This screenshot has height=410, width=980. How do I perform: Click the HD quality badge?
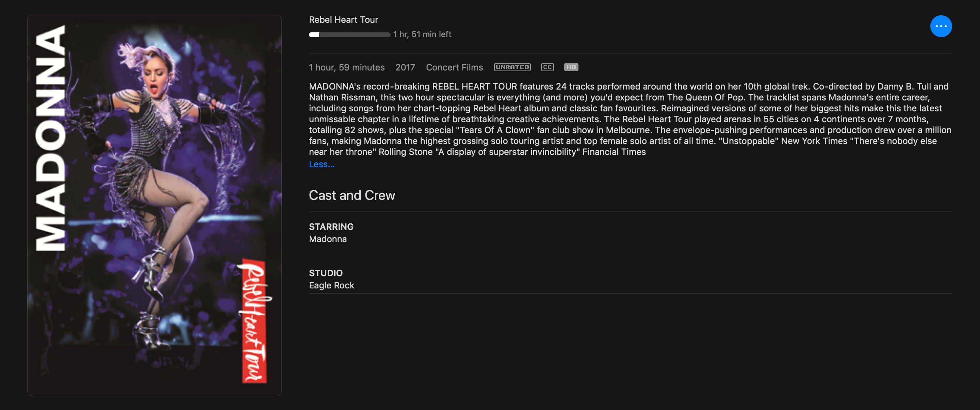coord(571,67)
